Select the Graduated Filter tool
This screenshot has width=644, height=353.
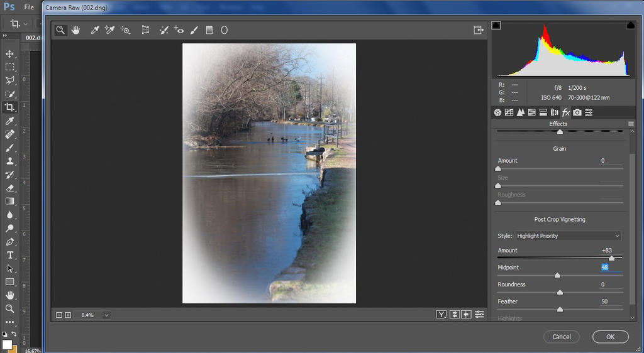[x=209, y=30]
